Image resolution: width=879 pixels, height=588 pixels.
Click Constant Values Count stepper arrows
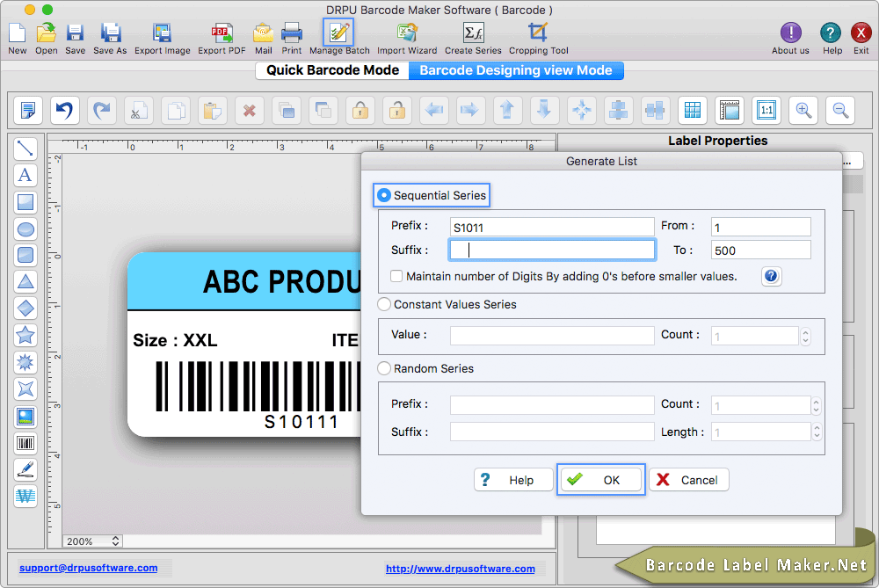point(805,336)
